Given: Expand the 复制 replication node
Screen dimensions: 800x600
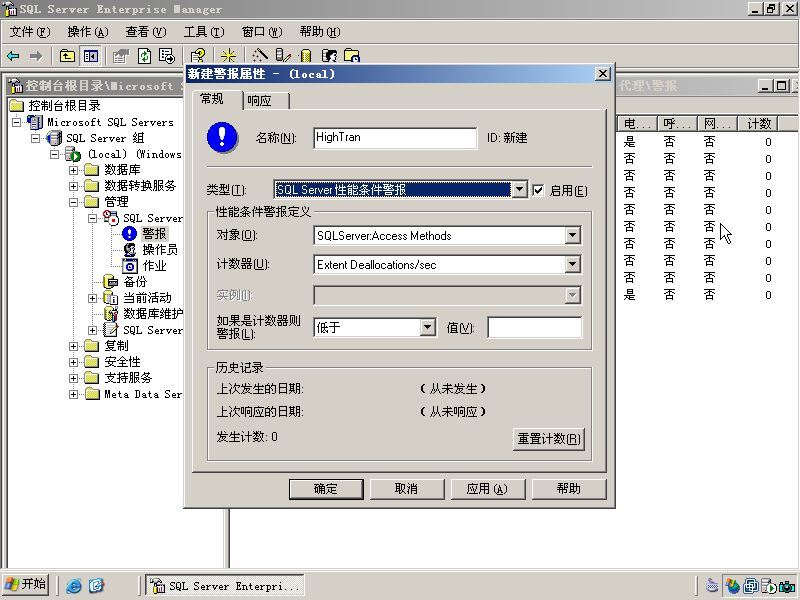Looking at the screenshot, I should [73, 346].
